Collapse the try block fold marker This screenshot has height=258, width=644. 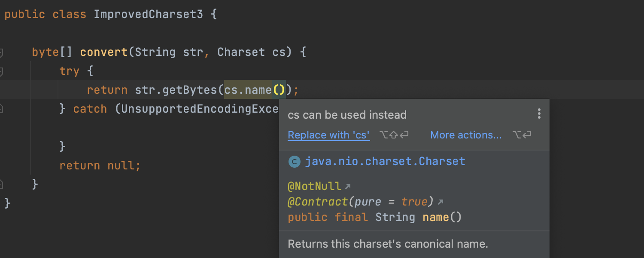[1, 71]
